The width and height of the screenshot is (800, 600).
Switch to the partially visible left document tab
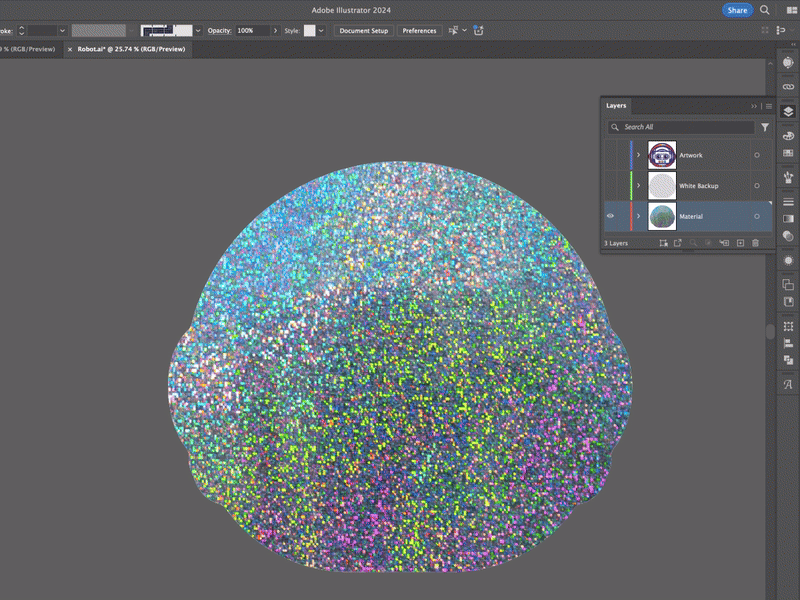pos(28,49)
